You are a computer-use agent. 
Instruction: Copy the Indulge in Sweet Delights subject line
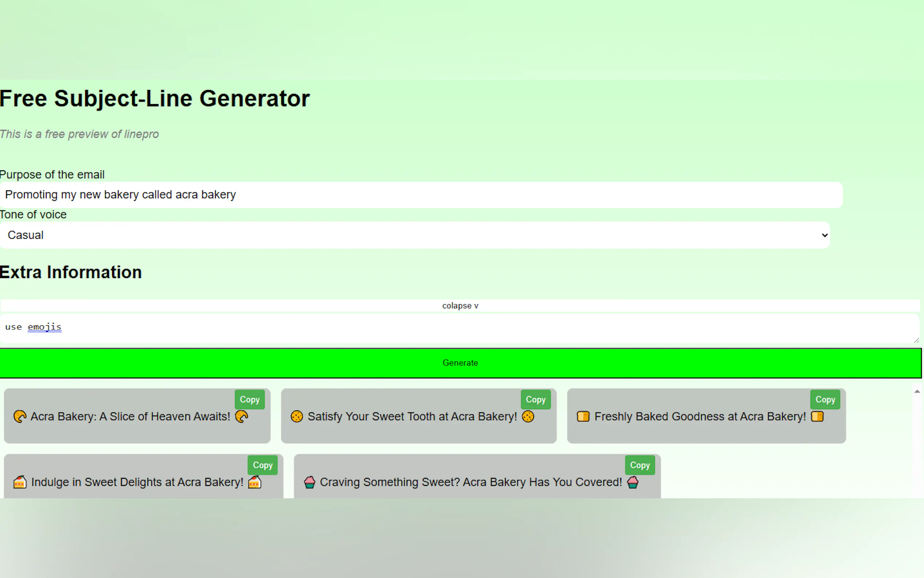(x=262, y=465)
